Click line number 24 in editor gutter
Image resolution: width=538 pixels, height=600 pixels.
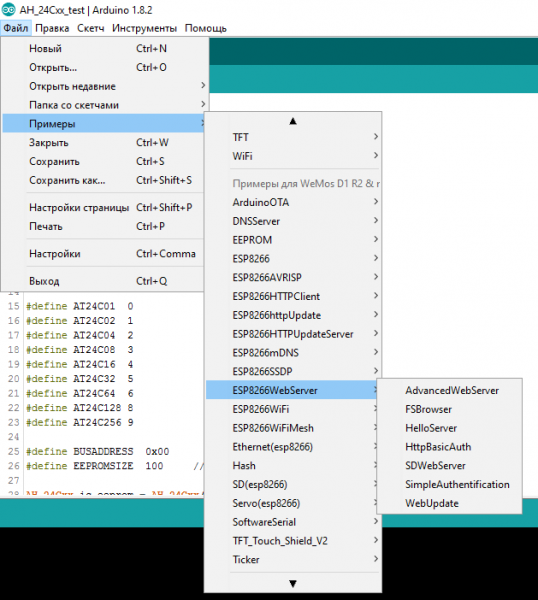tap(13, 437)
